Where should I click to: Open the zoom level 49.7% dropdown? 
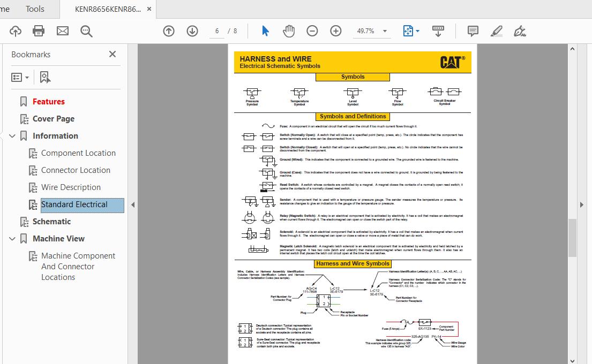coord(385,31)
